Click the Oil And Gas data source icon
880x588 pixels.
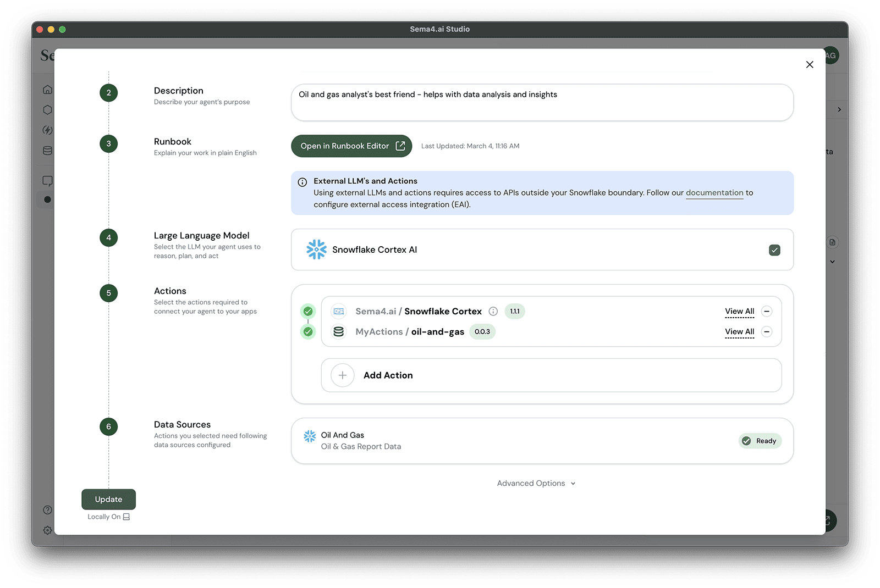310,436
